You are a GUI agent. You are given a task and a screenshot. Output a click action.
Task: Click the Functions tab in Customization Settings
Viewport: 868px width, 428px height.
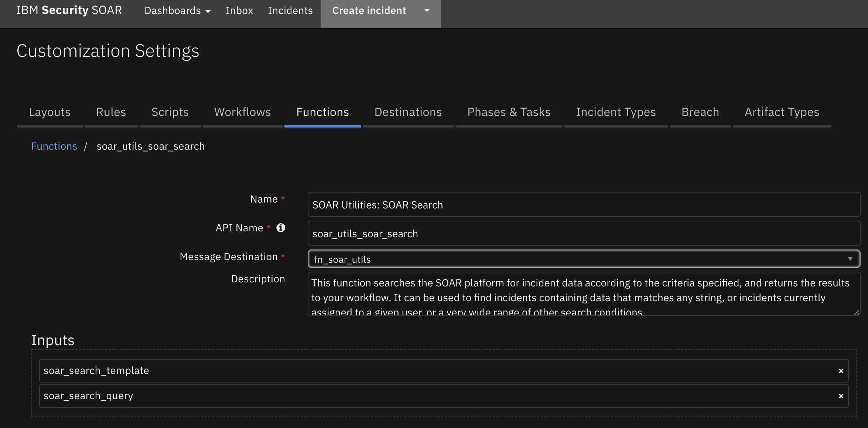323,111
